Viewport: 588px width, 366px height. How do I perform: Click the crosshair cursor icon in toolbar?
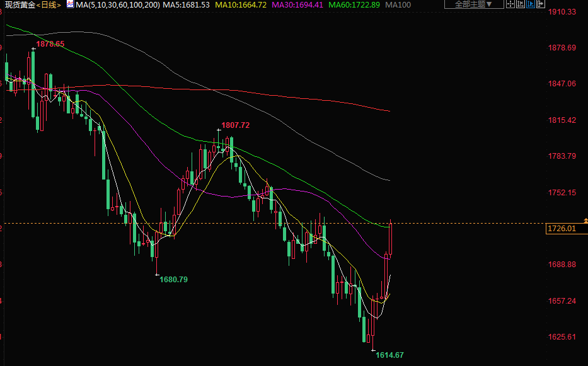pyautogui.click(x=510, y=4)
